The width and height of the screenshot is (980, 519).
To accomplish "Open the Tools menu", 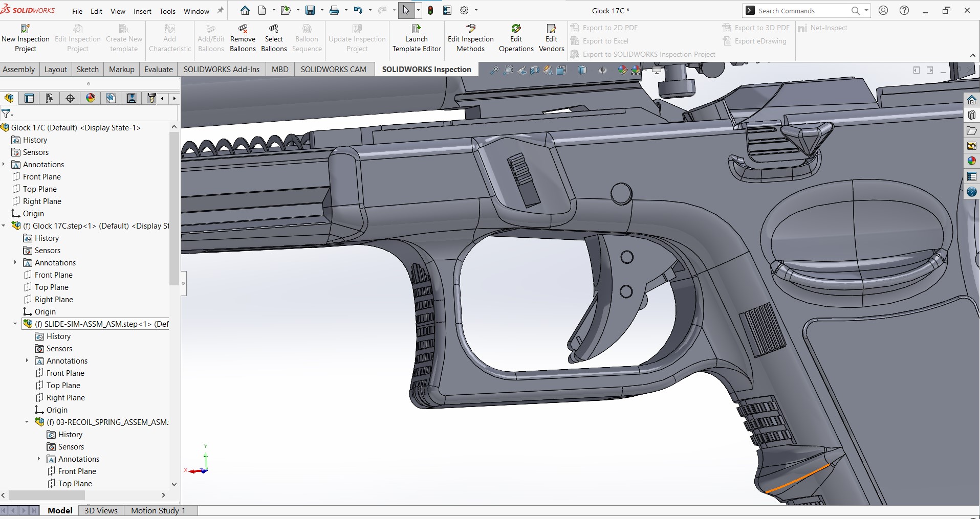I will pos(167,11).
